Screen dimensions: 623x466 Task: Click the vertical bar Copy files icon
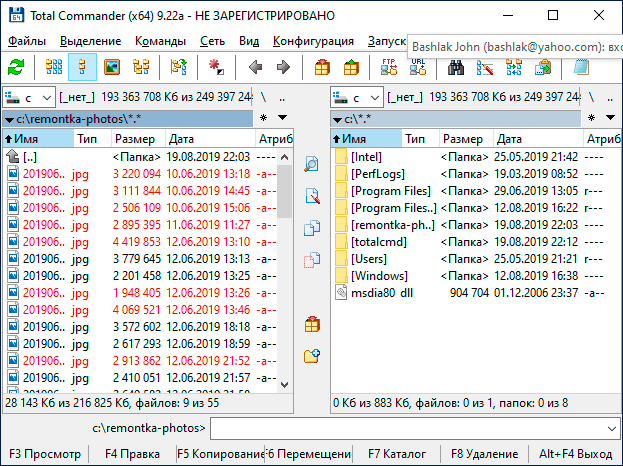[312, 228]
